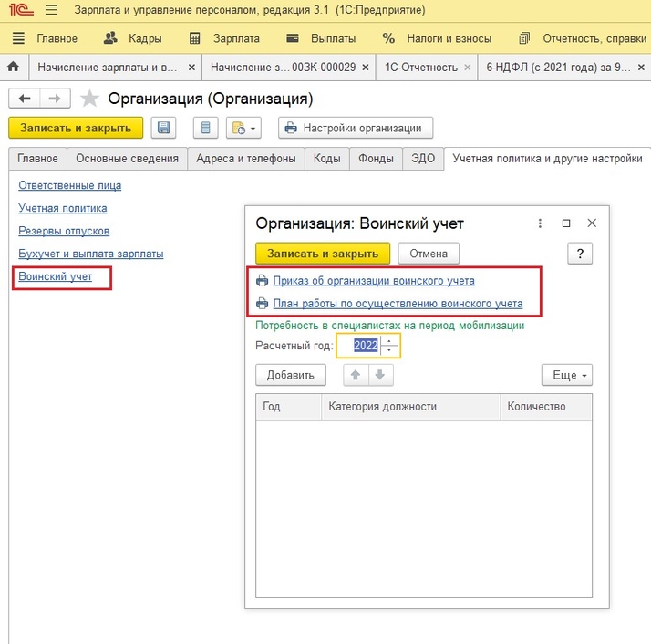Click Добавить button in the dialog
This screenshot has width=651, height=644.
tap(290, 375)
